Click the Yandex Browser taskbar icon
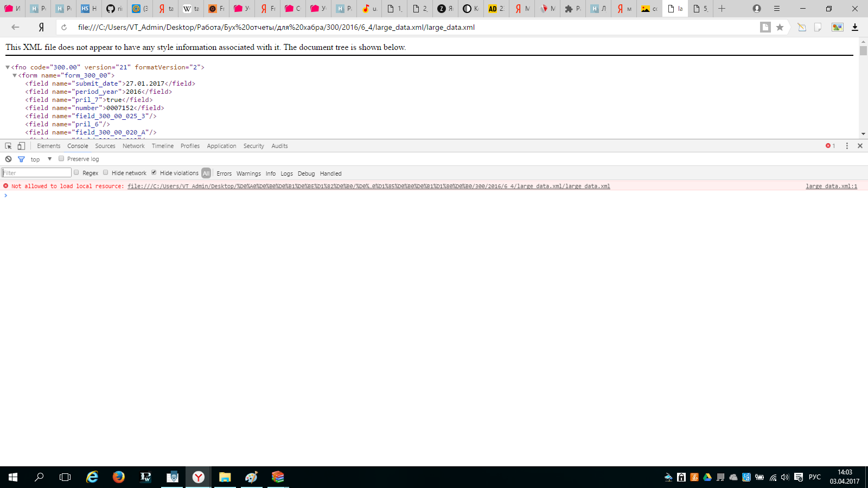868x488 pixels. click(199, 477)
